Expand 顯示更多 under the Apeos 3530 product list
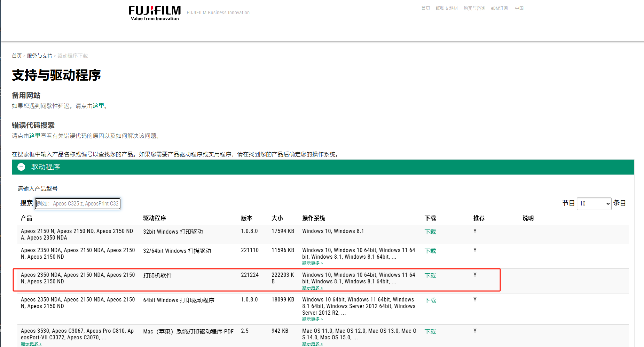The height and width of the screenshot is (347, 644). point(31,344)
